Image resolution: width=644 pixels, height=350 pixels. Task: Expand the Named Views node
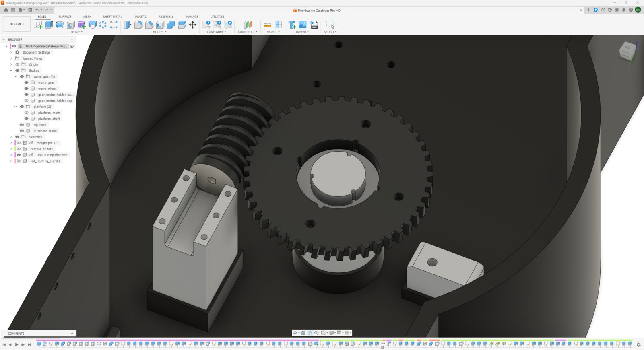click(x=11, y=58)
